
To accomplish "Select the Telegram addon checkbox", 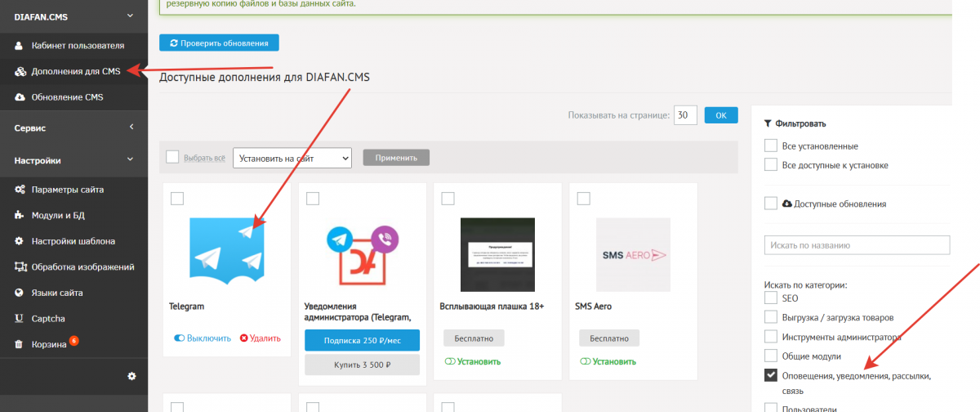I will pyautogui.click(x=177, y=199).
